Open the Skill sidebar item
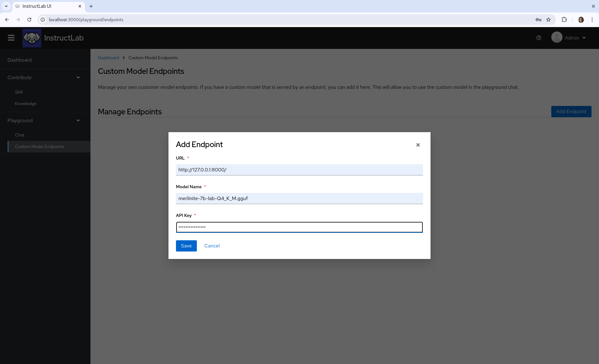Screen dimensions: 599x364 [x=19, y=92]
